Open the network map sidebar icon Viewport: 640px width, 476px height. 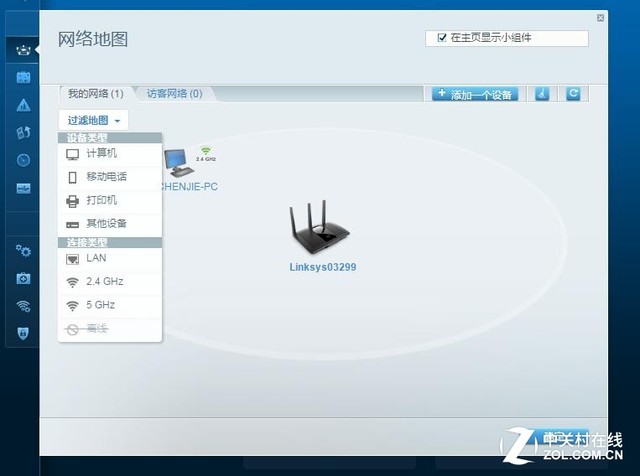pyautogui.click(x=23, y=50)
